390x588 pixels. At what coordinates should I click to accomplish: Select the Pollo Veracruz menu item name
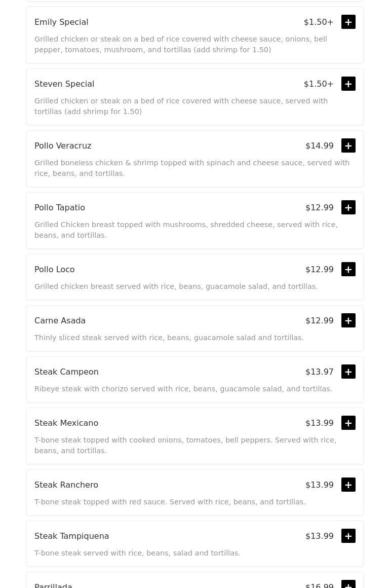pyautogui.click(x=63, y=145)
